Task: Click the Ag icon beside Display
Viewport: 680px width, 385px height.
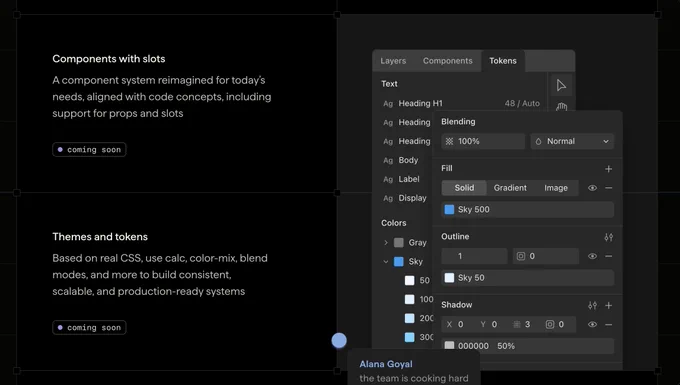Action: [388, 198]
